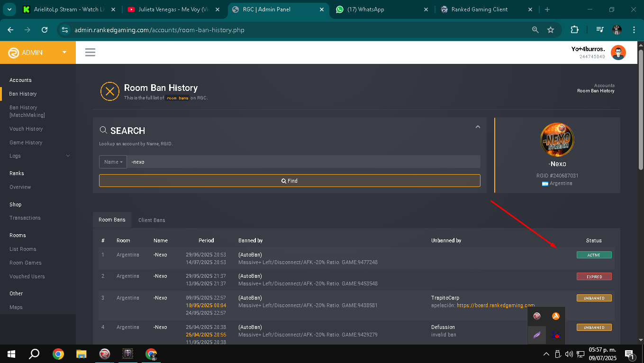The height and width of the screenshot is (363, 644).
Task: Click the browser Back arrow
Action: click(x=10, y=30)
